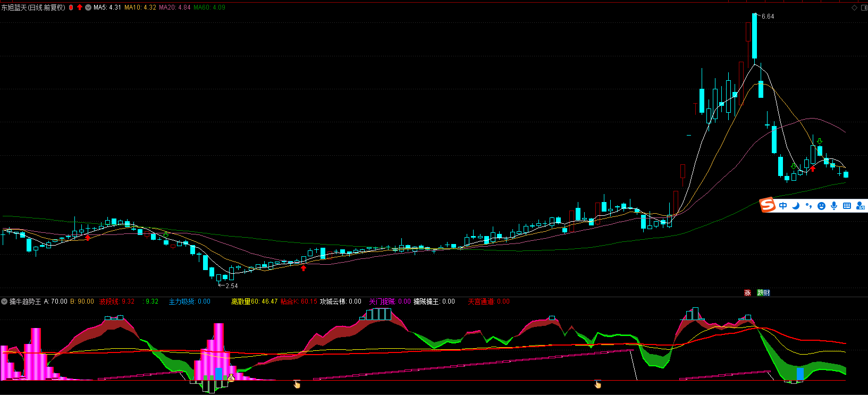Click the Sogou input method logo

[x=768, y=205]
